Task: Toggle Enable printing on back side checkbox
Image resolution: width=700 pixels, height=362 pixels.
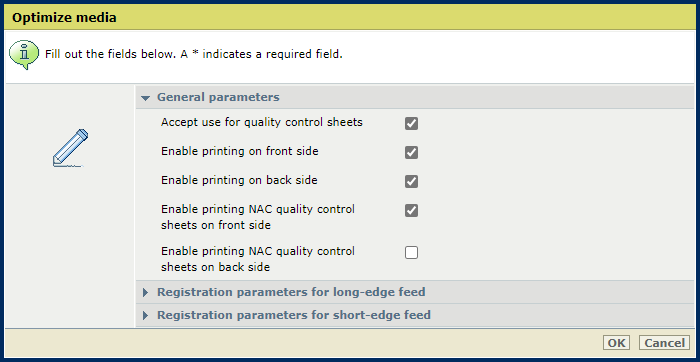Action: click(411, 182)
